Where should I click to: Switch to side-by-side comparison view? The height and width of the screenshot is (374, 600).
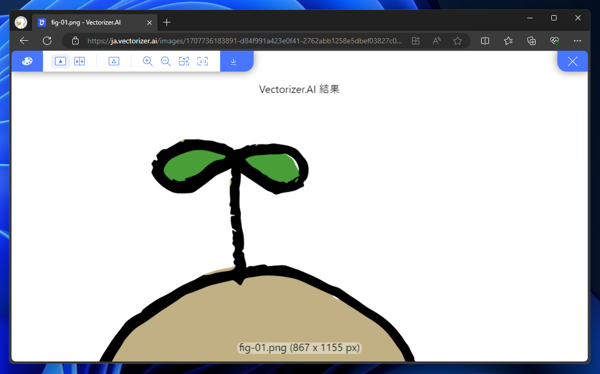tap(80, 61)
